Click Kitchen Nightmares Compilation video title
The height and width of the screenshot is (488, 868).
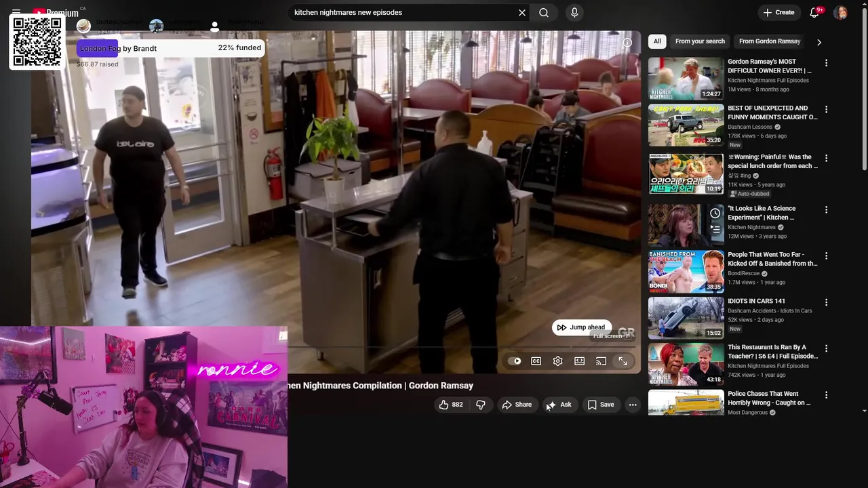point(381,386)
